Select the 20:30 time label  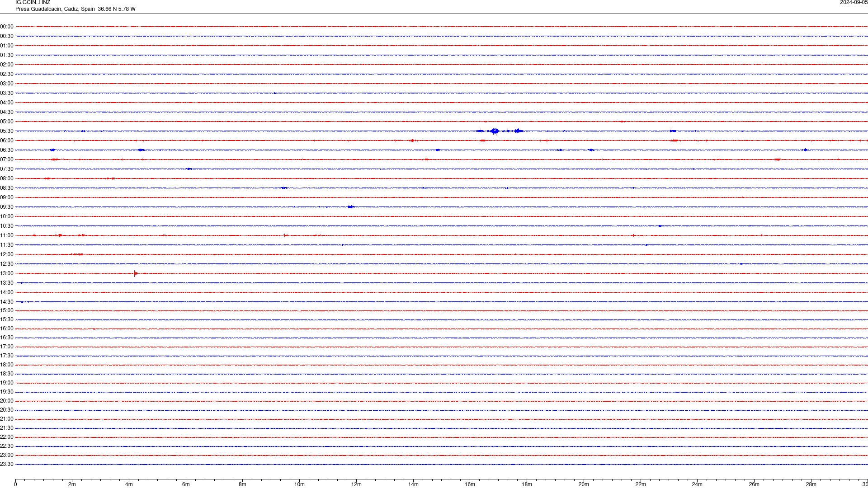pos(7,410)
